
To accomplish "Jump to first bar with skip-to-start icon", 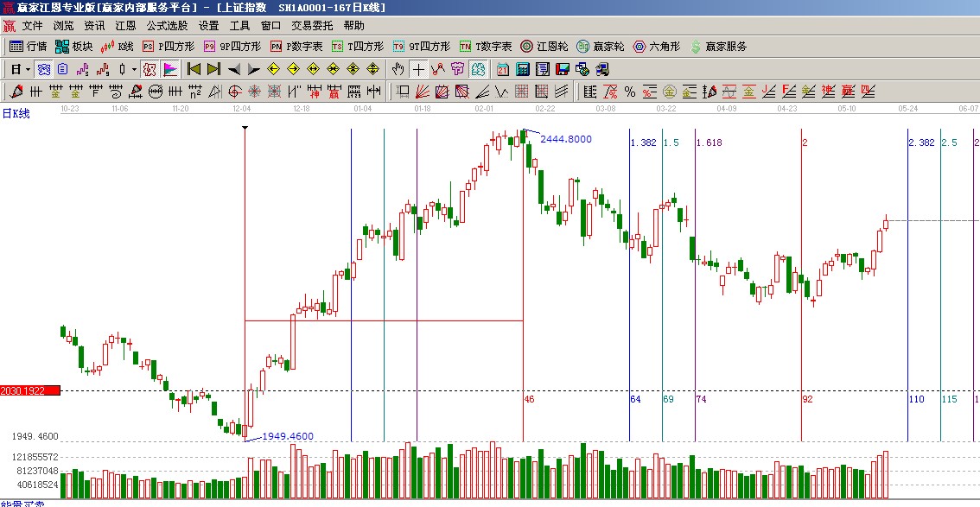I will [x=194, y=69].
